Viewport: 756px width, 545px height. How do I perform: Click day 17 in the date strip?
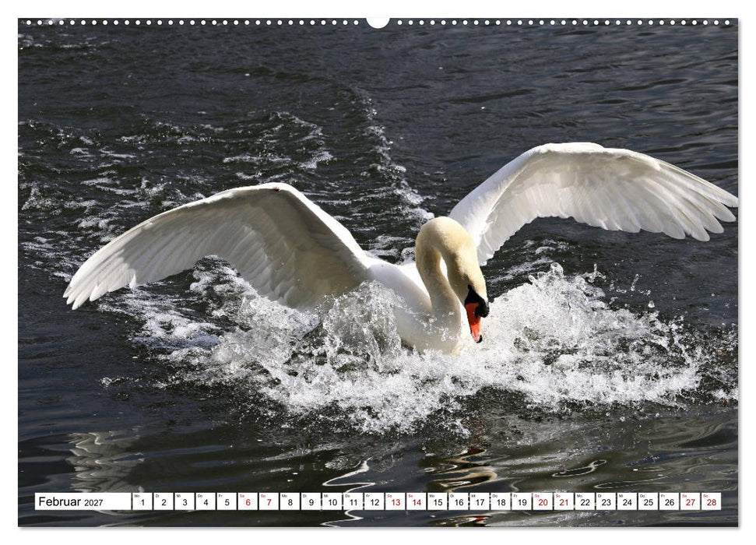coord(480,501)
